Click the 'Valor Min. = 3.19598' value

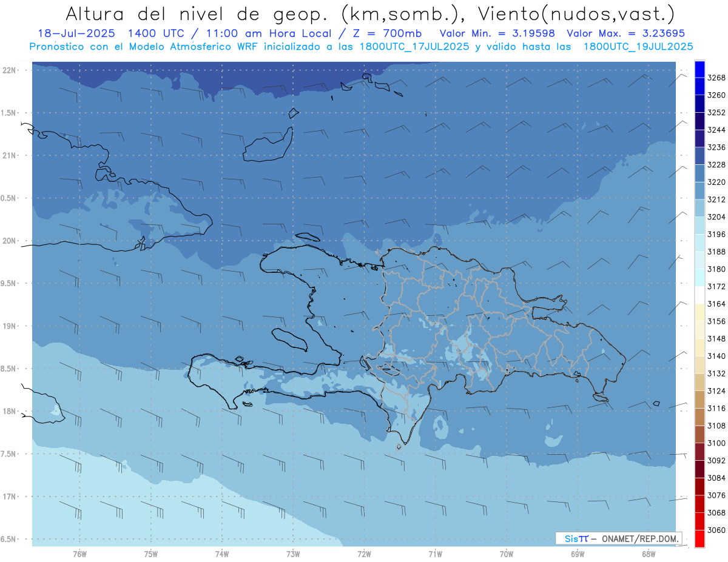(x=497, y=34)
